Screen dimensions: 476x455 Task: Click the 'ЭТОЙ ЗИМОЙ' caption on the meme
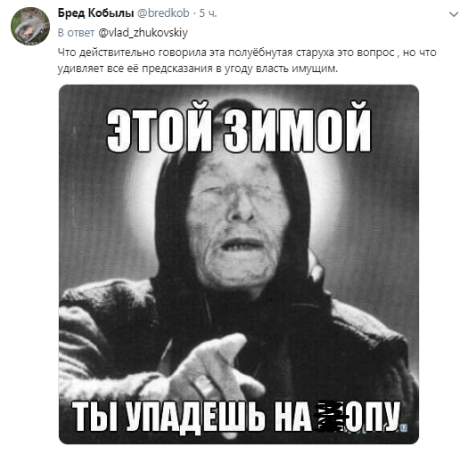(239, 126)
